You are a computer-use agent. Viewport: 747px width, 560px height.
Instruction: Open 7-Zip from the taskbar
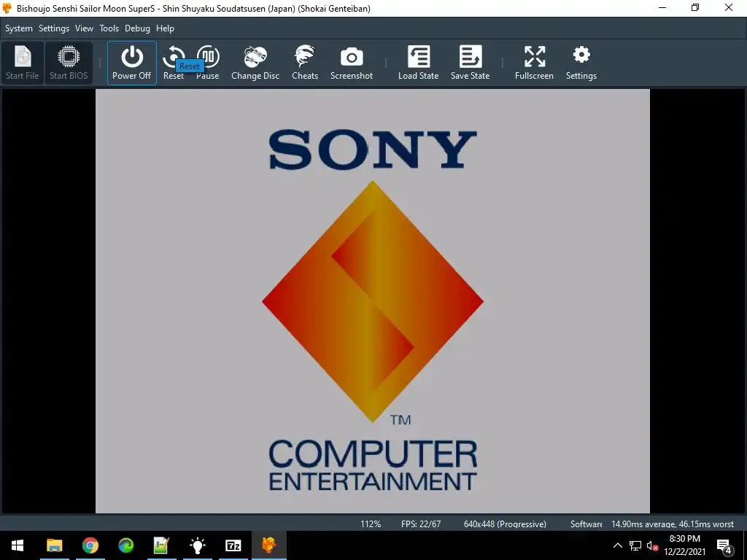233,545
